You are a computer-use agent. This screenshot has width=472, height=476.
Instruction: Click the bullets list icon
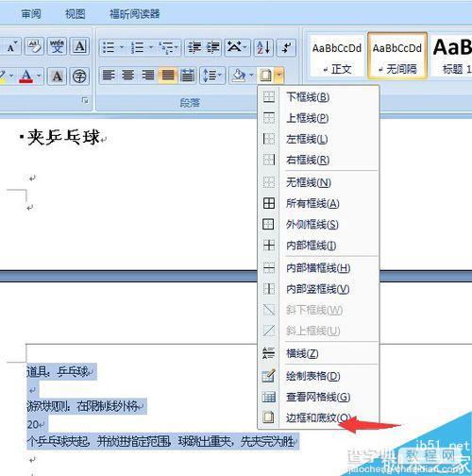(x=109, y=47)
